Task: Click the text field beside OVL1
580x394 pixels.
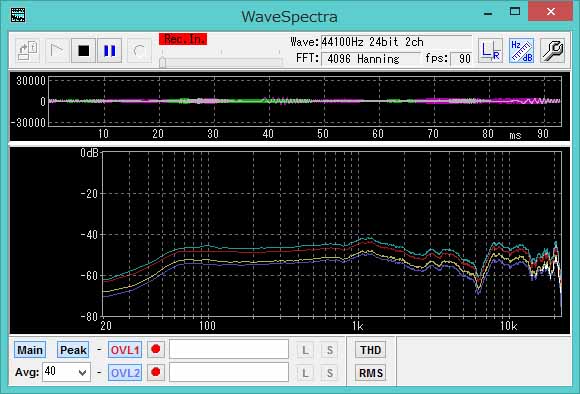Action: tap(229, 349)
